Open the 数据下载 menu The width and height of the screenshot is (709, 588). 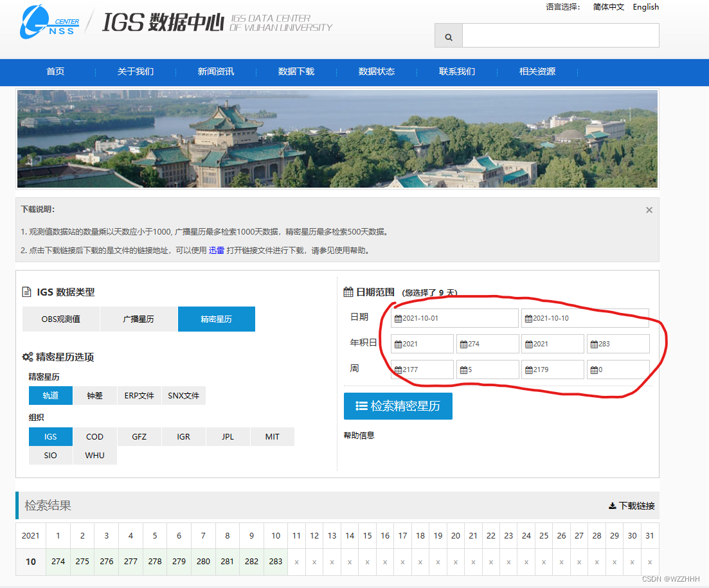pos(295,72)
